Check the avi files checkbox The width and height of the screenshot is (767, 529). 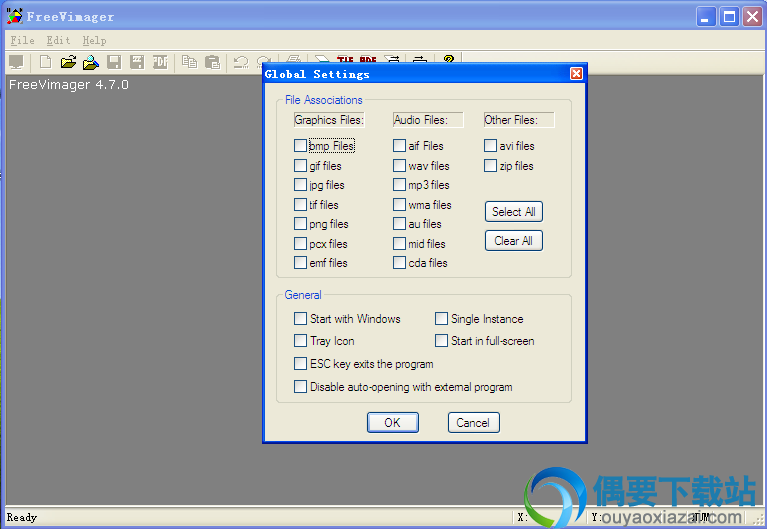click(490, 145)
